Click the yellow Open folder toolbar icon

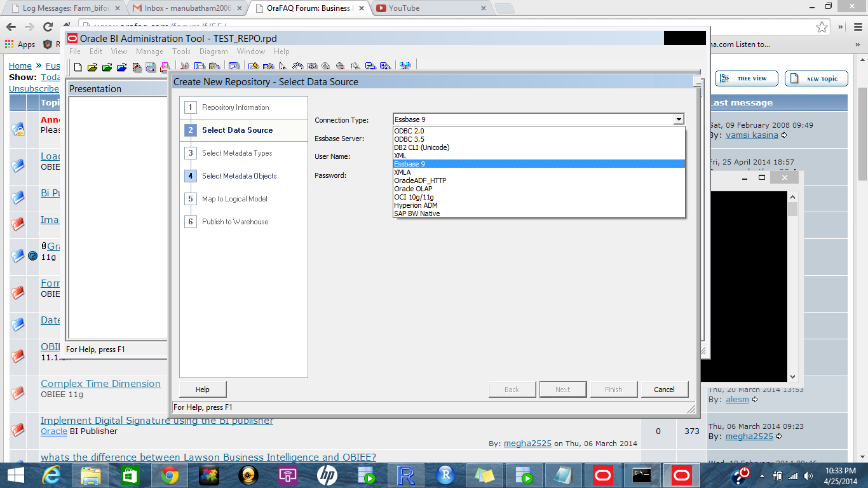click(x=92, y=67)
